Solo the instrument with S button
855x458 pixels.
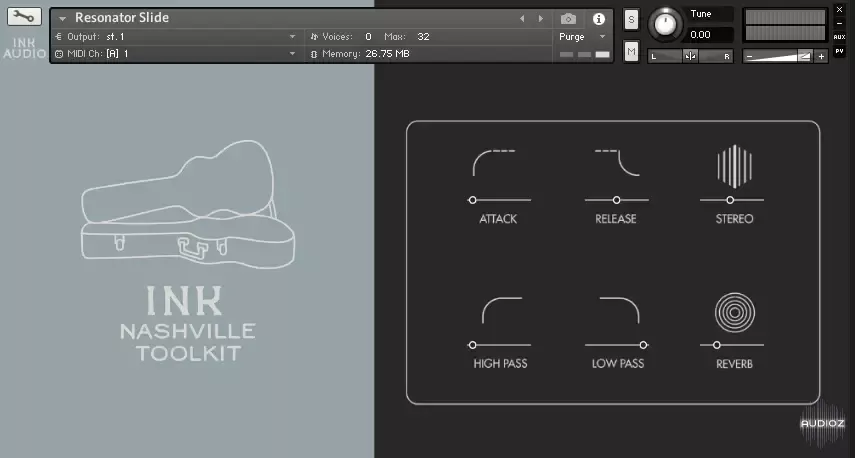pyautogui.click(x=631, y=20)
